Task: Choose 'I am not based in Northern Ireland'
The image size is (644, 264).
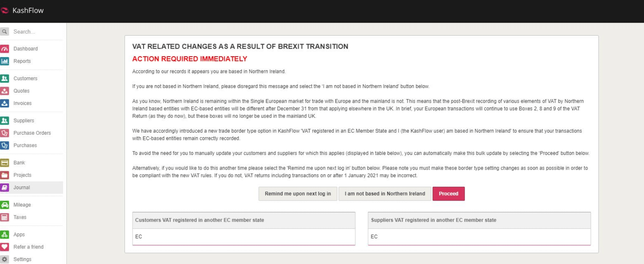Action: [385, 194]
